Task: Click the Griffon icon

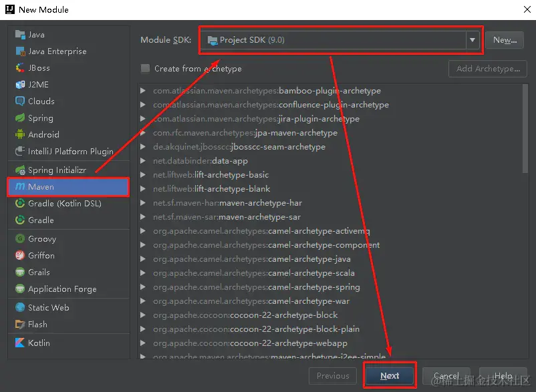Action: 20,255
